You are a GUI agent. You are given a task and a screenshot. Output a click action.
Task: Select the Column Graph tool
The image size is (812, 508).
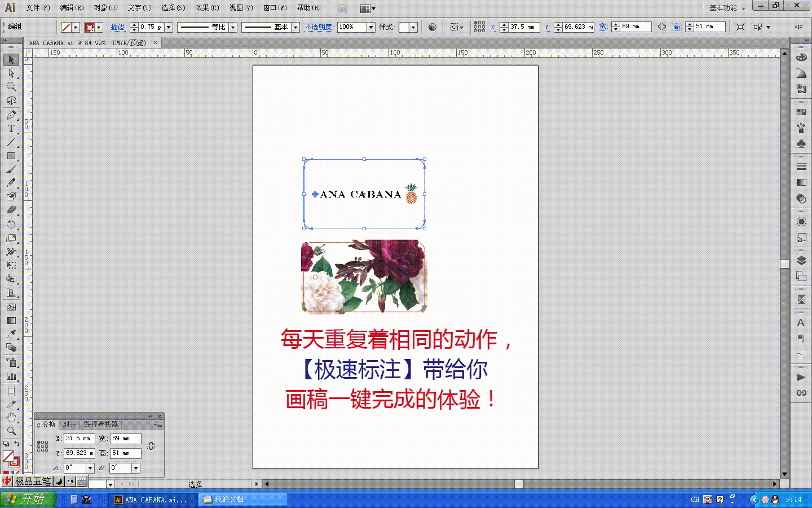pyautogui.click(x=11, y=376)
